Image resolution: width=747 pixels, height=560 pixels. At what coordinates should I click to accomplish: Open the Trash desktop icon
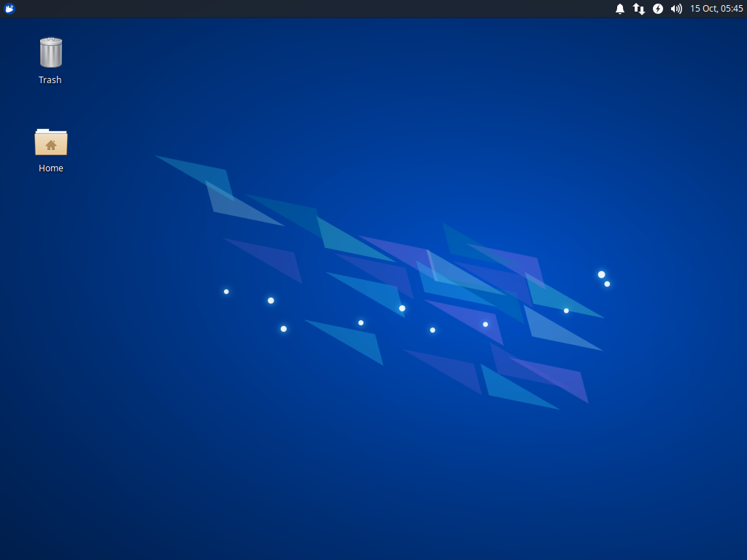(50, 51)
